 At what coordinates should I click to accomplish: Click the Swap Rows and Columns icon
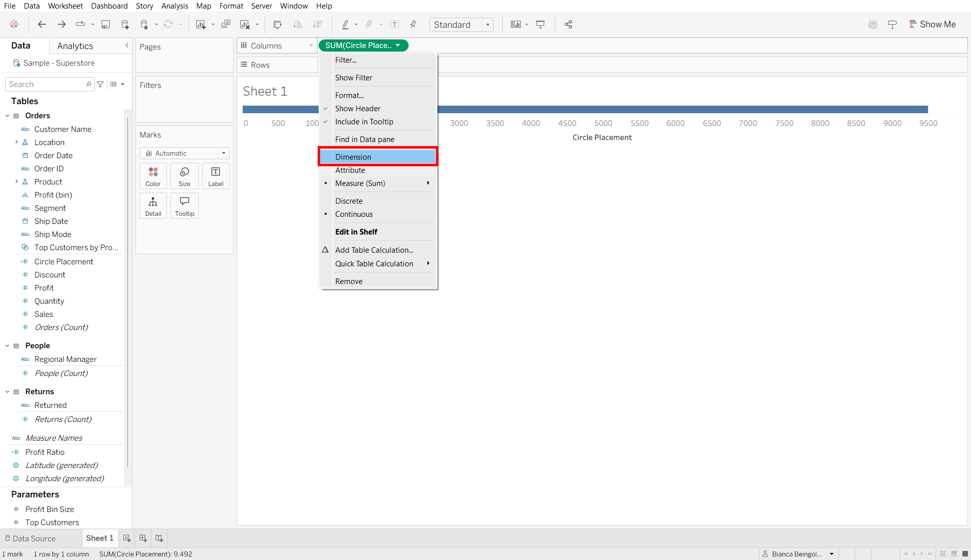click(x=277, y=24)
